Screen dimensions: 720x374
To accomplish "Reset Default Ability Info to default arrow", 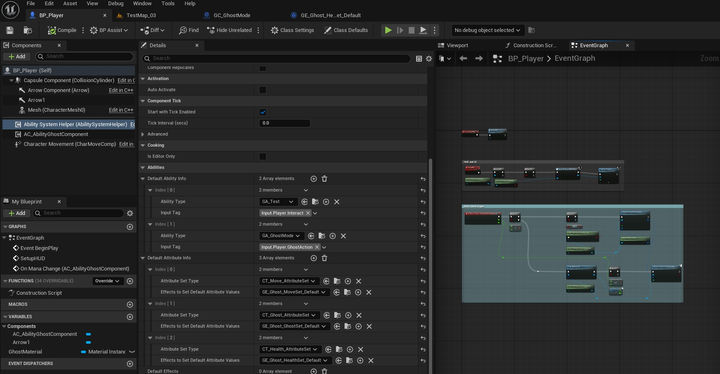I will (423, 179).
